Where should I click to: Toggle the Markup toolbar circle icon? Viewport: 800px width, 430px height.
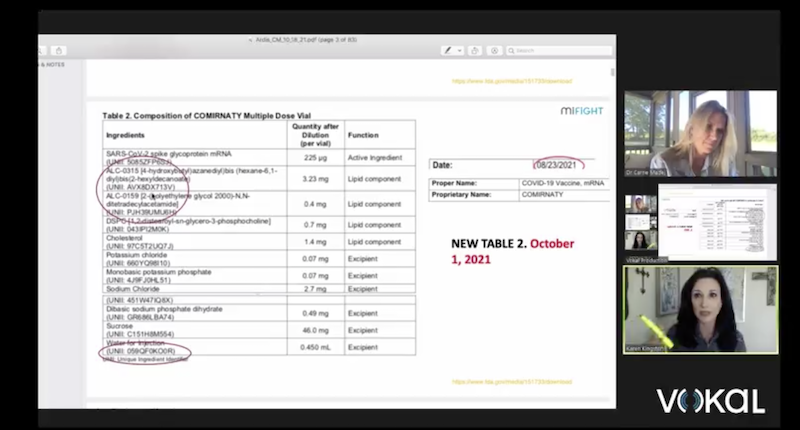(494, 50)
